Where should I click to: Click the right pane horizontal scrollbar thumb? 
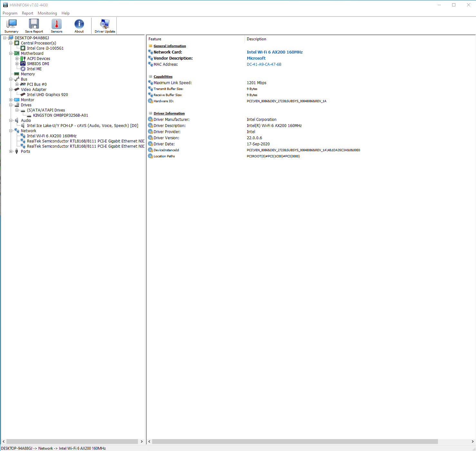point(295,441)
